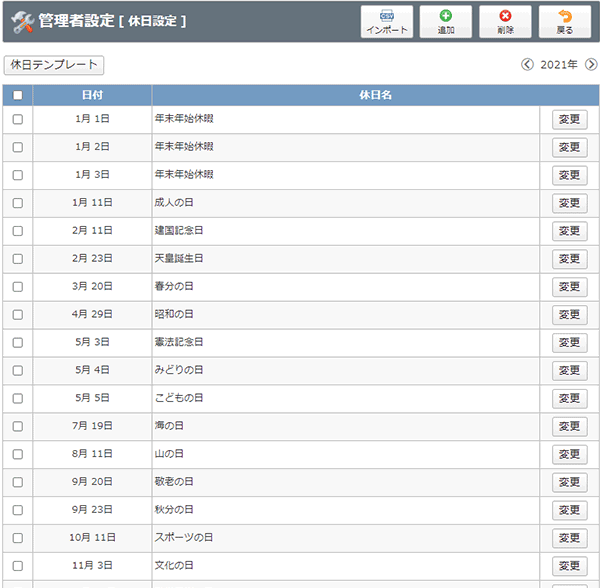Viewport: 600px width, 588px height.
Task: Click the 管理者設定 page title
Action: [76, 21]
